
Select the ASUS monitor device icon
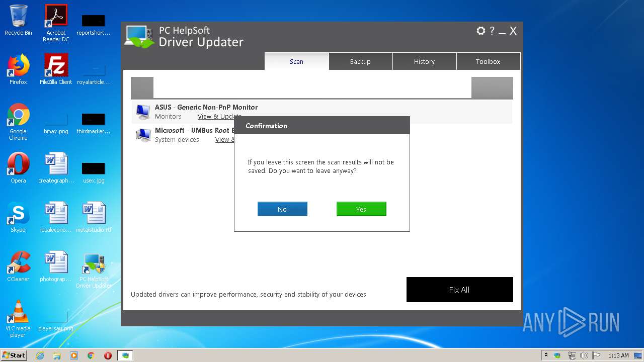pyautogui.click(x=143, y=112)
